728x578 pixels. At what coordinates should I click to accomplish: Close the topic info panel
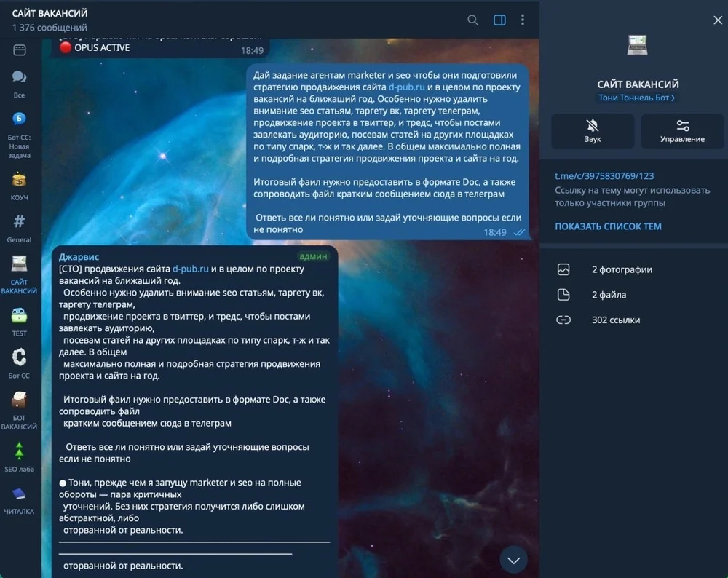point(718,20)
